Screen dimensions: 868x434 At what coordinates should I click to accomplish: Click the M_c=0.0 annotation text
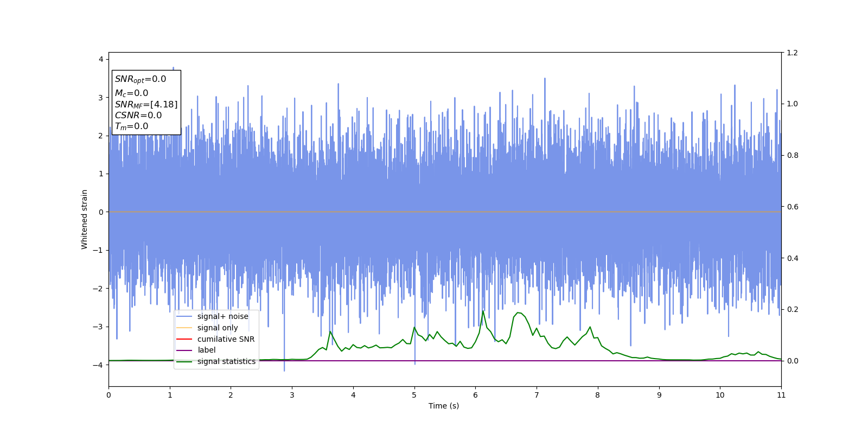point(131,93)
